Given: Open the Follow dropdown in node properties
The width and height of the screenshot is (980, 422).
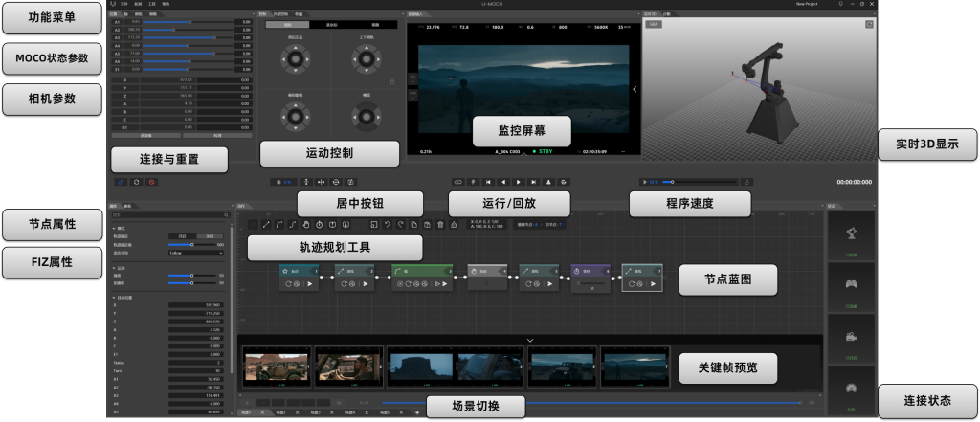Looking at the screenshot, I should 197,254.
